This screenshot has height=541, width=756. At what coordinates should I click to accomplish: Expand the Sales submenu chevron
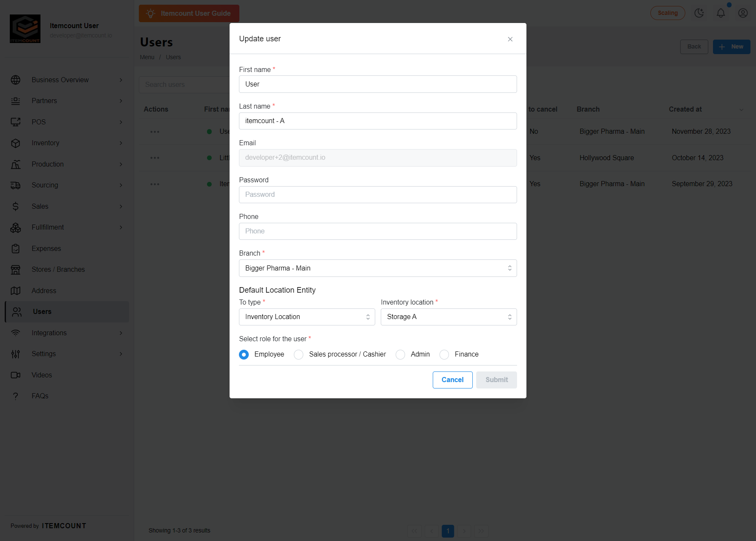[x=121, y=207]
